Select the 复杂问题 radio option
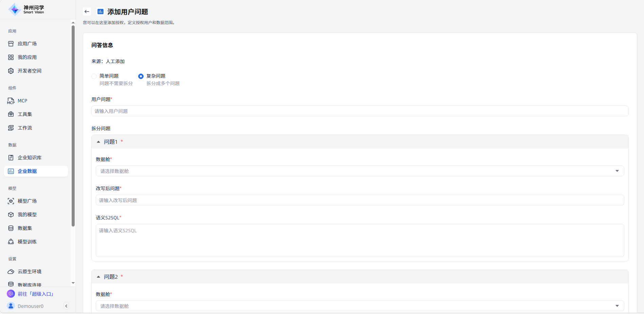644x314 pixels. coord(141,76)
